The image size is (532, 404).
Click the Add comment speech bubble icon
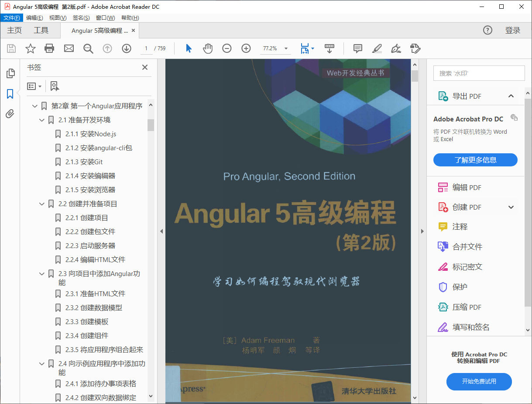coord(358,48)
